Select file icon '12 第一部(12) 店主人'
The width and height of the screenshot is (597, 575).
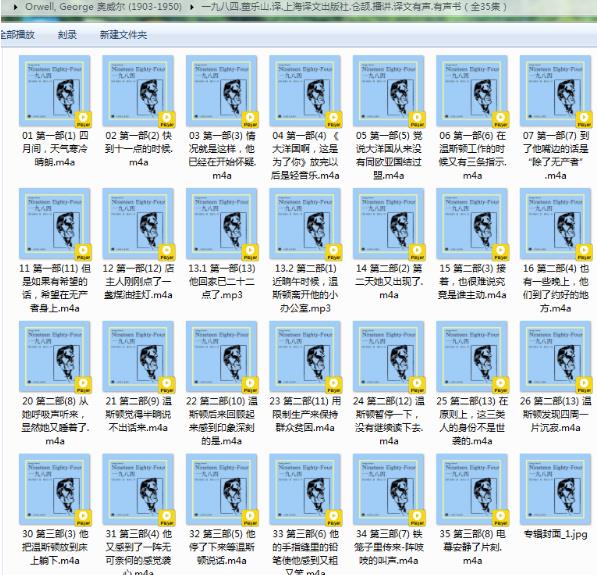point(138,224)
